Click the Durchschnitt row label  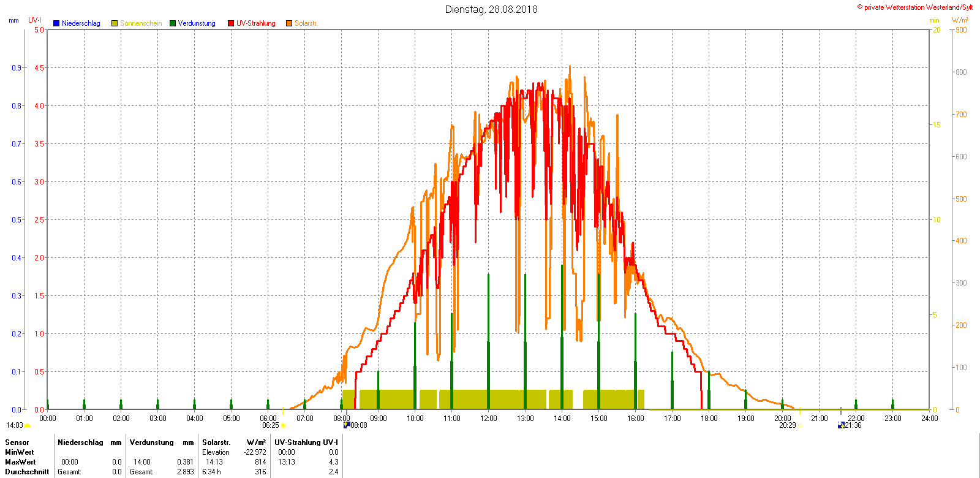[27, 472]
